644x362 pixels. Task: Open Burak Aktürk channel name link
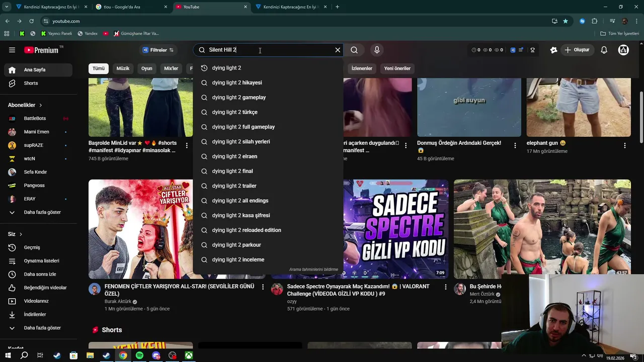[x=118, y=302]
